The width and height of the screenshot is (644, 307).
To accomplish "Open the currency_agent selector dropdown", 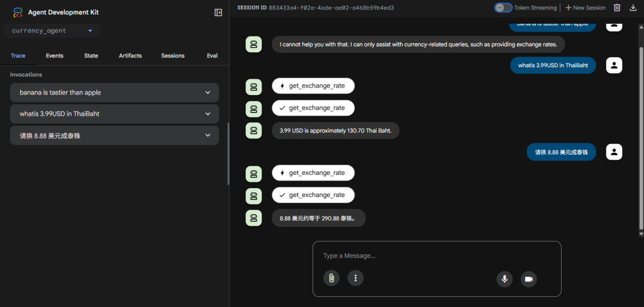I will pyautogui.click(x=52, y=31).
